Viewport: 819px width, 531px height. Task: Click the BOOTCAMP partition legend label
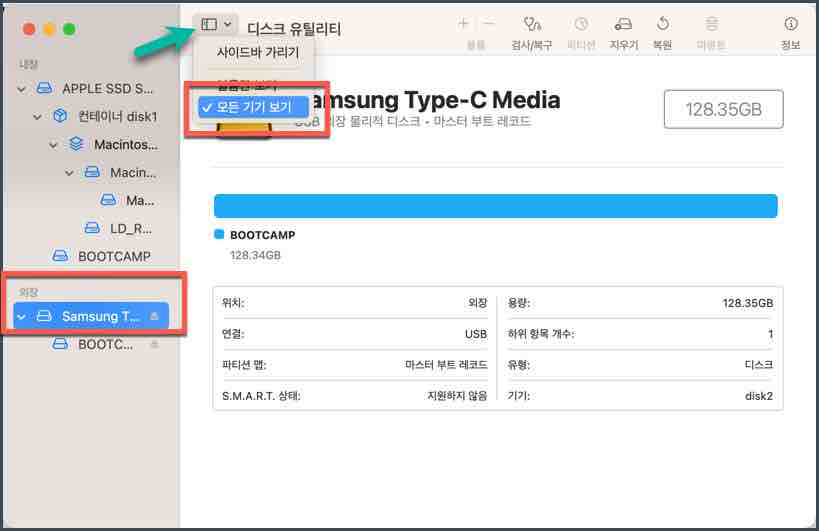point(262,235)
